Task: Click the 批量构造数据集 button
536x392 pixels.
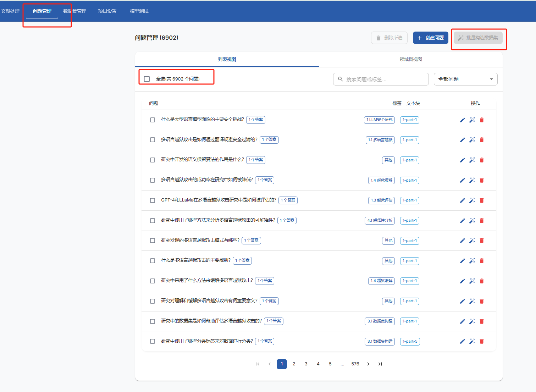Action: click(x=478, y=38)
